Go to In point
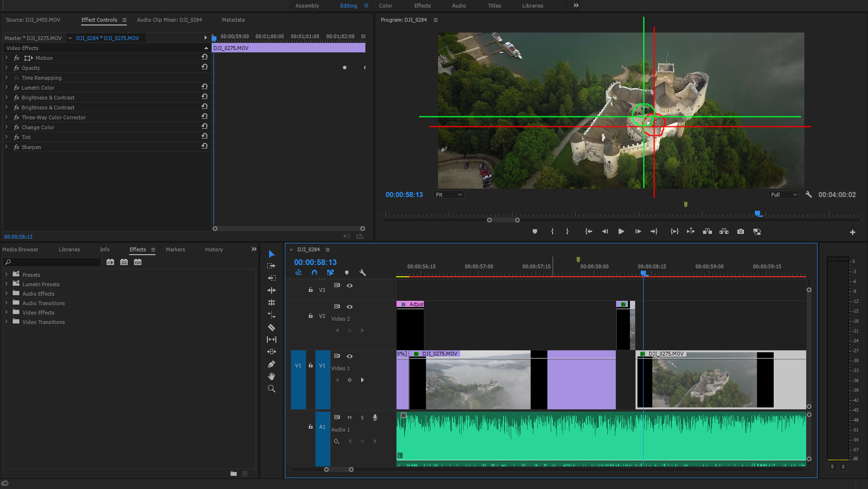The height and width of the screenshot is (489, 868). tap(588, 232)
